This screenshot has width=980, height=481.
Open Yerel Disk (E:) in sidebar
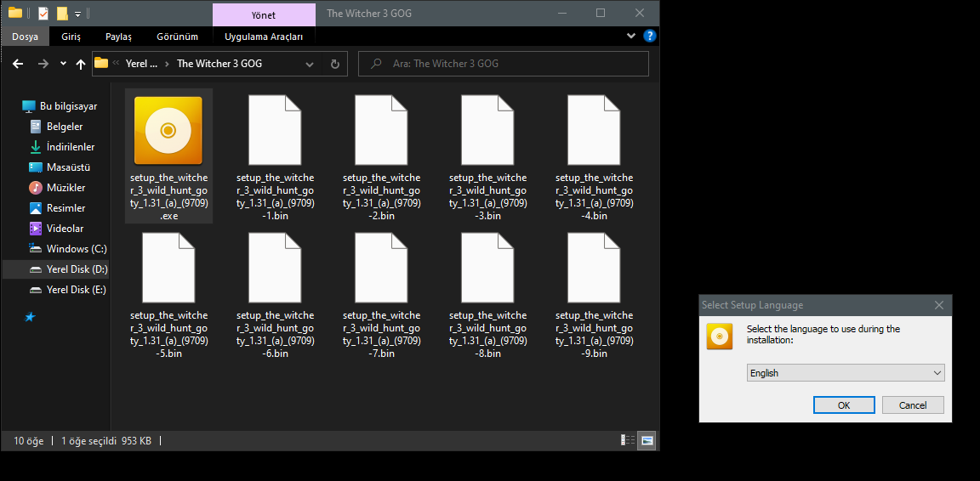point(67,290)
